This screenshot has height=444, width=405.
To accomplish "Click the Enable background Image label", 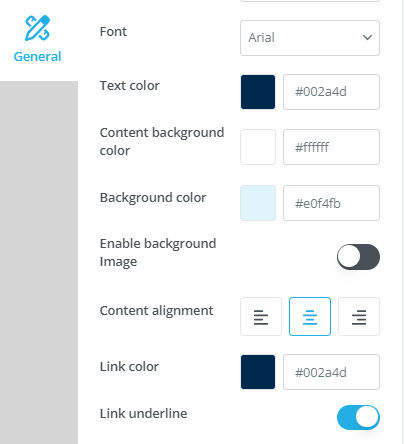I will click(158, 253).
